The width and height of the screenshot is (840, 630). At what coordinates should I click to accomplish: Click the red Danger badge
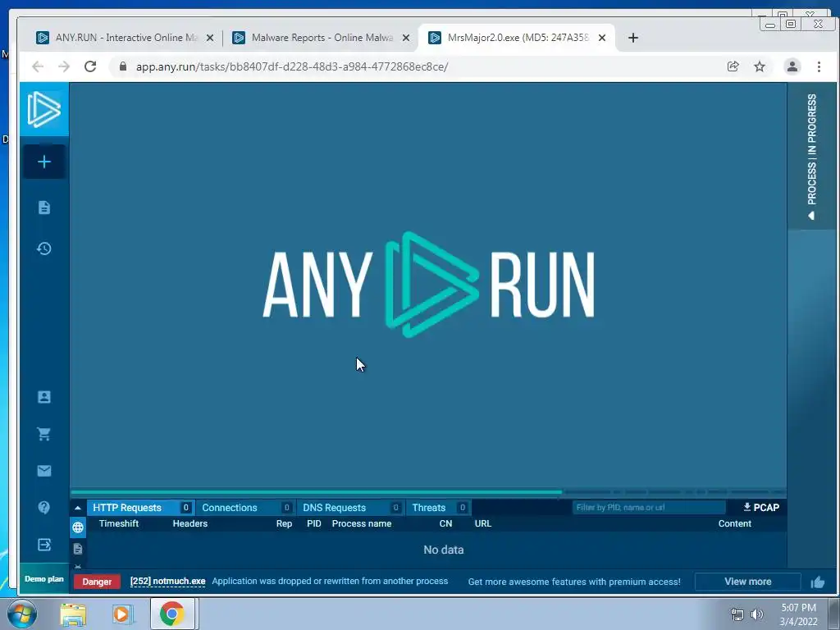[97, 582]
